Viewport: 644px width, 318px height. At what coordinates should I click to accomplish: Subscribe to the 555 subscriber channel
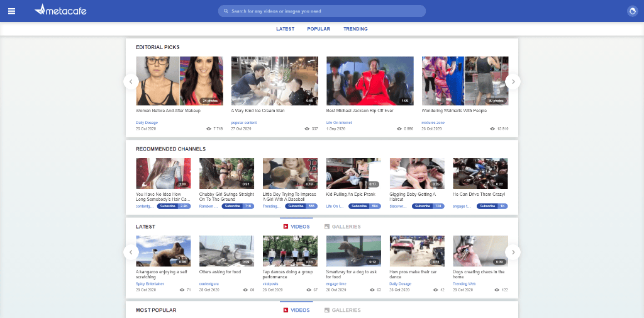[301, 206]
